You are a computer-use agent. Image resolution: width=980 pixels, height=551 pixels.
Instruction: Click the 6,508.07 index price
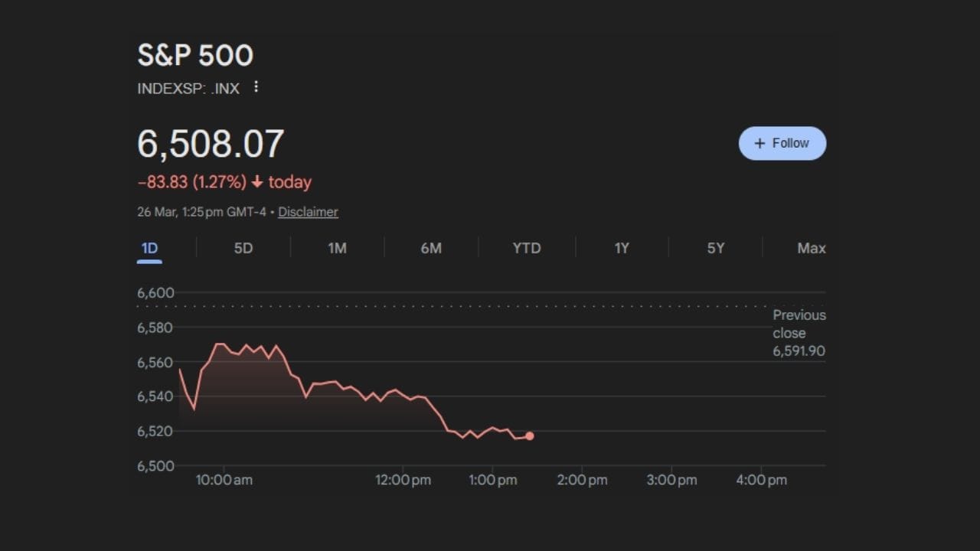[211, 144]
